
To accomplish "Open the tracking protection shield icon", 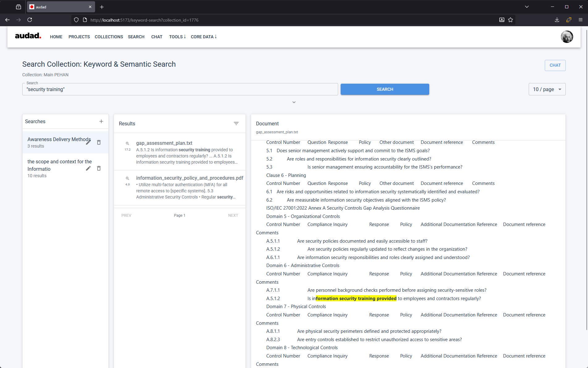I will pyautogui.click(x=76, y=20).
